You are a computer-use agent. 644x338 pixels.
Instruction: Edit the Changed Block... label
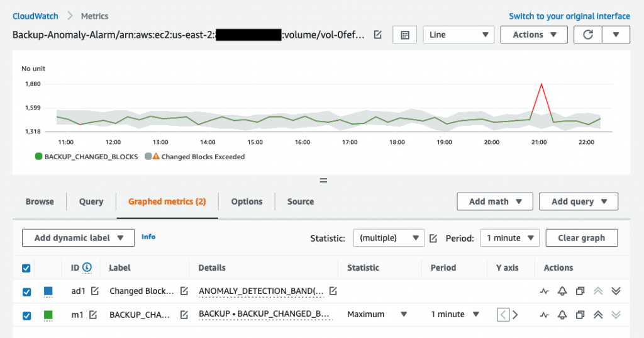click(184, 291)
